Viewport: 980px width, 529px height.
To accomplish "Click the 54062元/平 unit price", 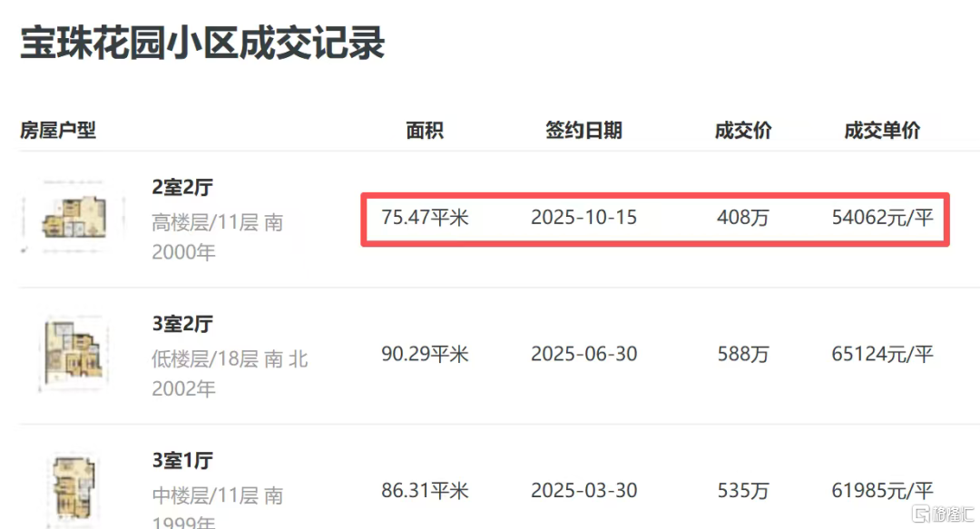I will [882, 218].
